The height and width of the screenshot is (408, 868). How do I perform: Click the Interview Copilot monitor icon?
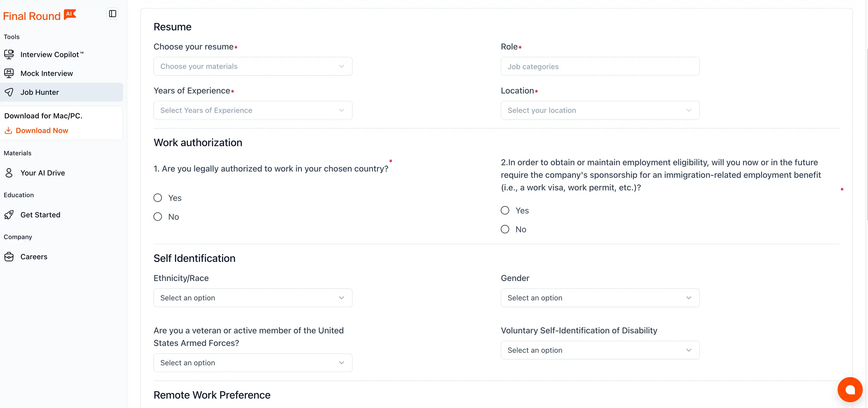pyautogui.click(x=9, y=54)
